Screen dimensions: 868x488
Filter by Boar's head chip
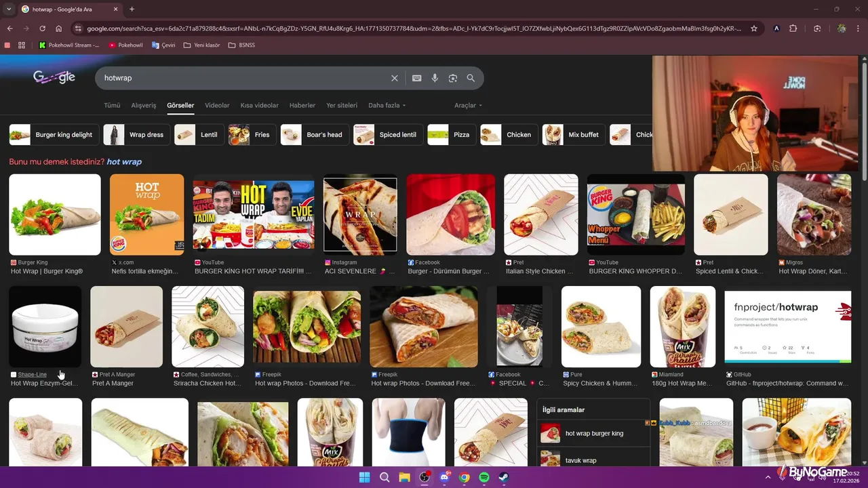click(314, 135)
